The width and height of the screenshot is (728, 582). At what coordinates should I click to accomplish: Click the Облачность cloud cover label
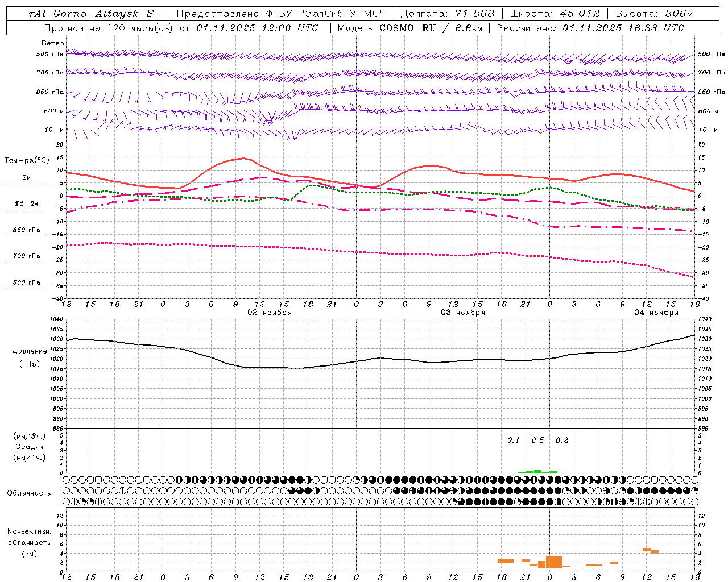[x=29, y=493]
